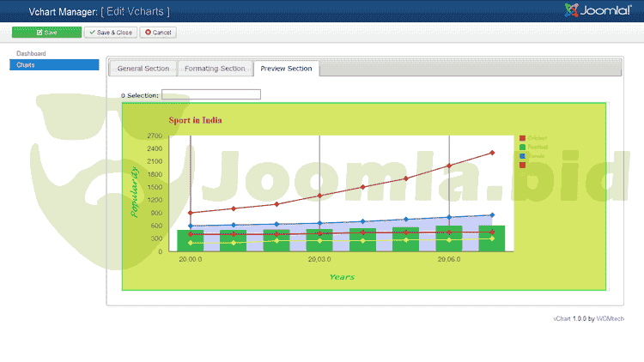Open the Formating Section tab
The width and height of the screenshot is (644, 362).
pos(215,69)
